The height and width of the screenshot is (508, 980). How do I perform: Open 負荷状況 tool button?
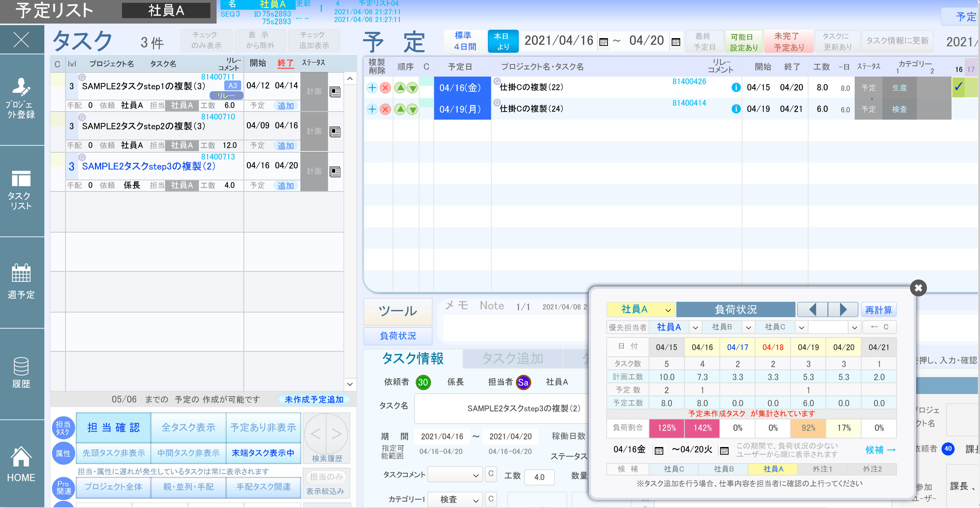pos(398,336)
